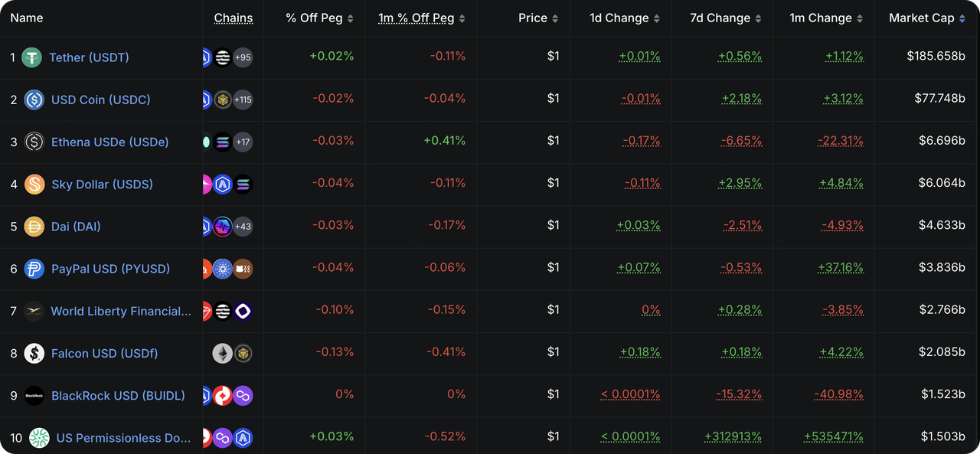This screenshot has height=454, width=980.
Task: Click the Ethereum chain icon for Falcon USD
Action: pyautogui.click(x=222, y=353)
